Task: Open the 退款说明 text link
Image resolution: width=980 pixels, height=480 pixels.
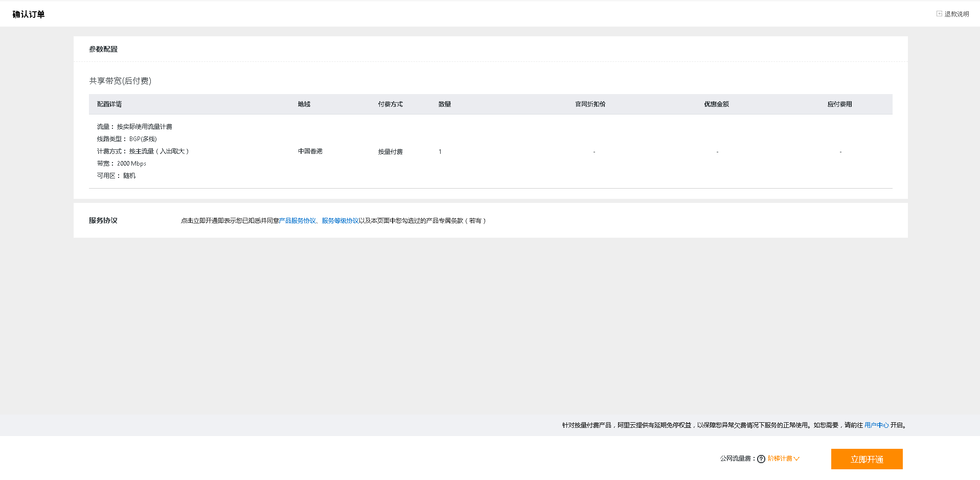Action: click(956, 14)
